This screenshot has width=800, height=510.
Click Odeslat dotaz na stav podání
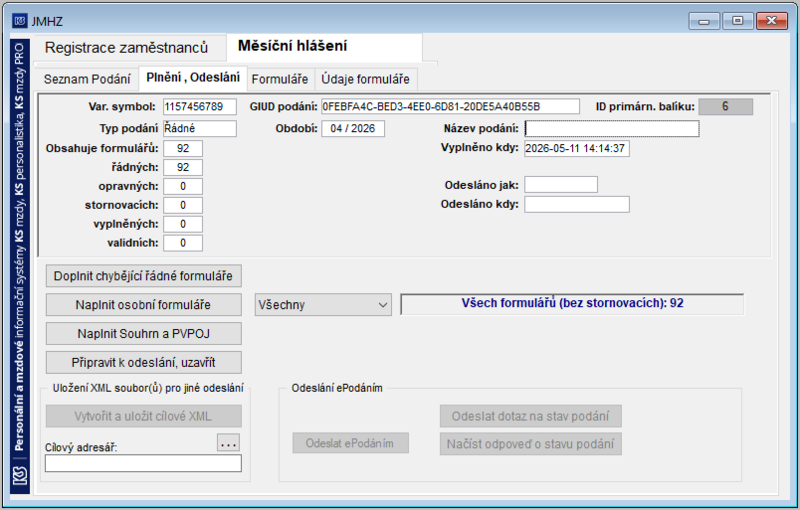point(531,416)
